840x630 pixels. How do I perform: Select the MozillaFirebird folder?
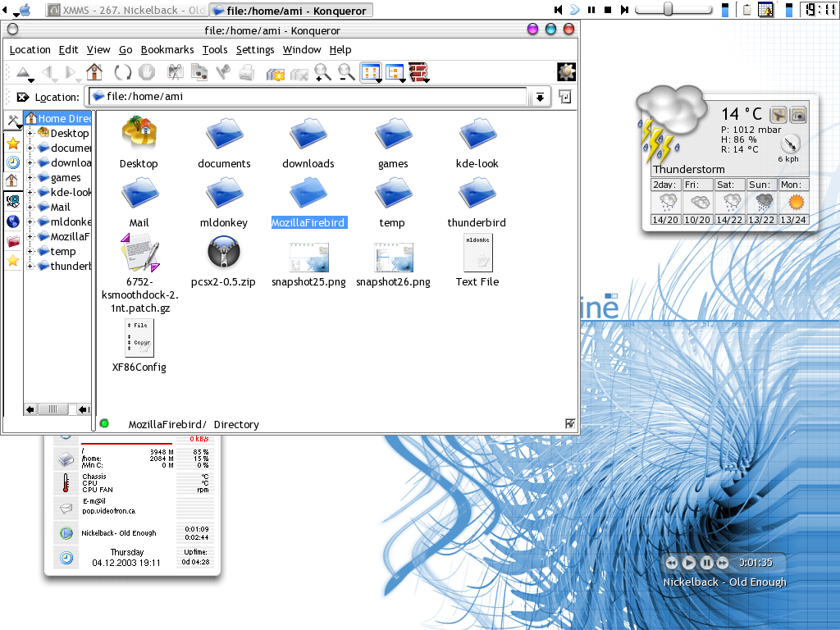coord(308,203)
